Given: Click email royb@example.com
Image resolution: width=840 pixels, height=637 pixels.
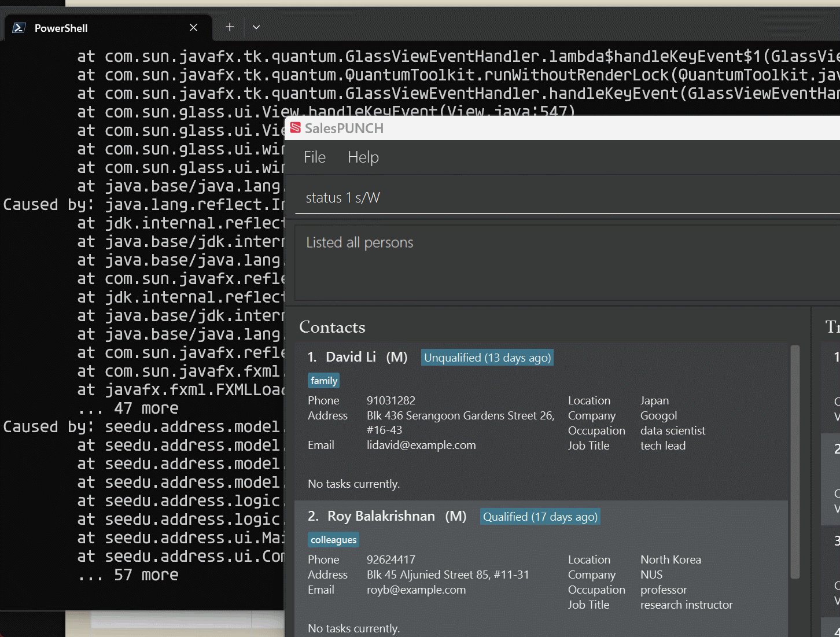Looking at the screenshot, I should [x=416, y=590].
